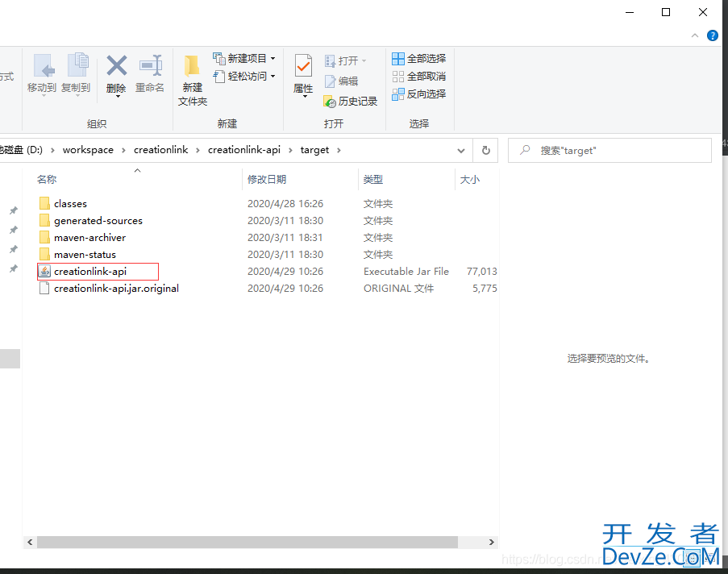Screen dimensions: 728x574
Task: Click 全部选择 select all
Action: (x=418, y=59)
